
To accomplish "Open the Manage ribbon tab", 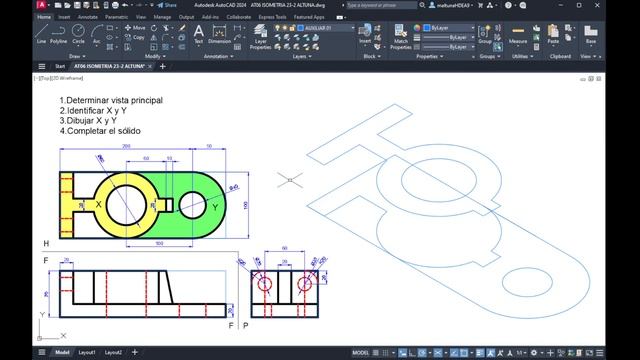I will [x=162, y=17].
